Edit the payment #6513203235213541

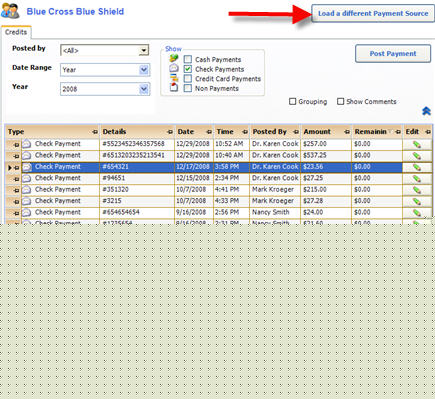click(x=417, y=156)
